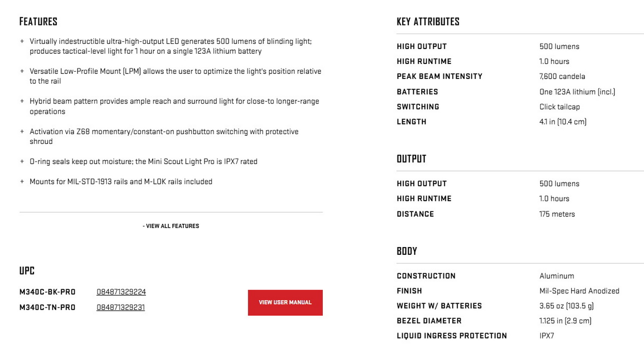Open the View User Manual button
This screenshot has width=644, height=360.
pyautogui.click(x=285, y=302)
